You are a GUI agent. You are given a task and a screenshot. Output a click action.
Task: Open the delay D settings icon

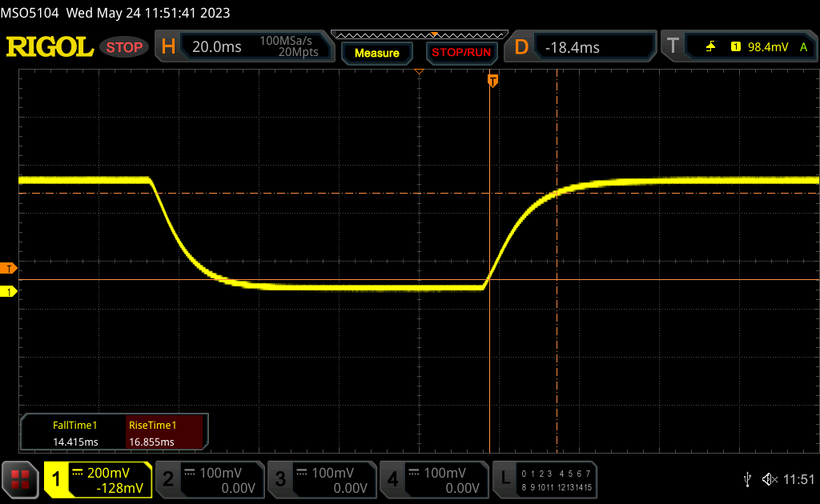tap(521, 47)
